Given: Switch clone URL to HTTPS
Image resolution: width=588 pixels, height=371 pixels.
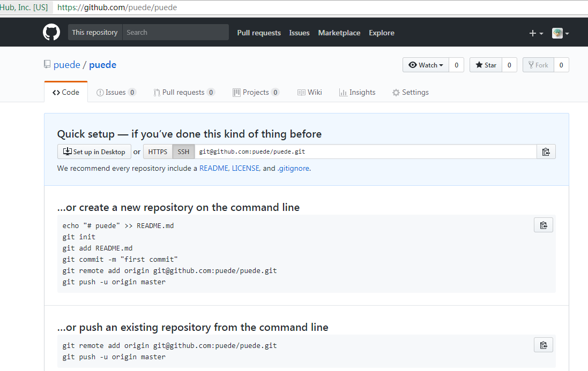Looking at the screenshot, I should pyautogui.click(x=158, y=152).
